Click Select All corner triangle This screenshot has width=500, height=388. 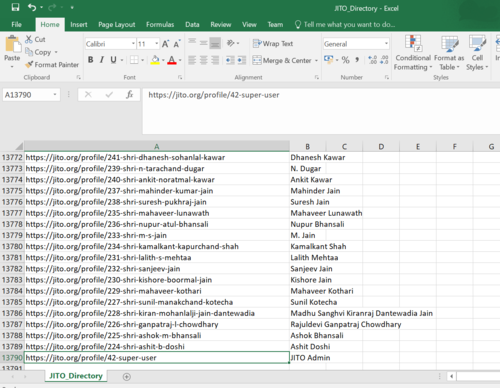(19, 146)
